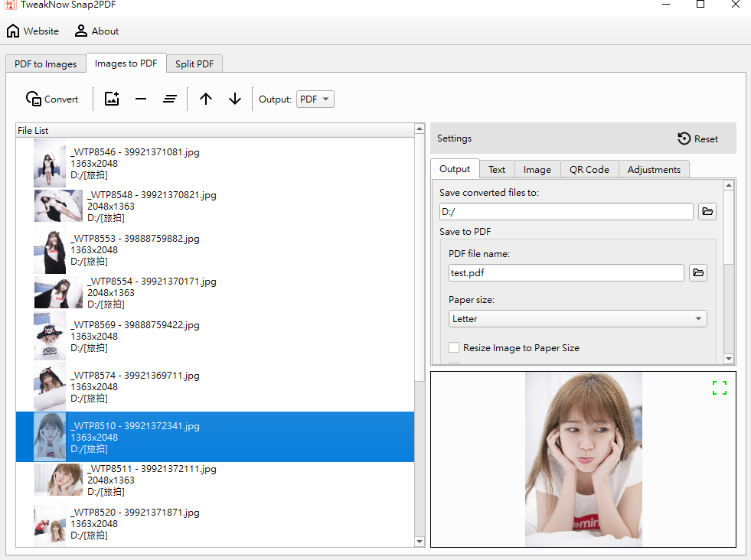The image size is (751, 560).
Task: Select thumbnail of _WTP8510 image
Action: click(x=49, y=437)
